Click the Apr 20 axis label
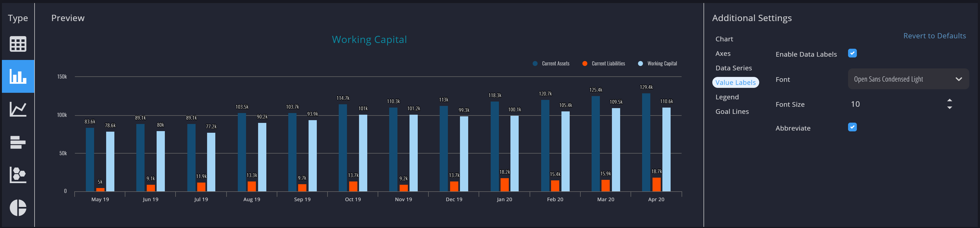Image resolution: width=980 pixels, height=228 pixels. (656, 200)
